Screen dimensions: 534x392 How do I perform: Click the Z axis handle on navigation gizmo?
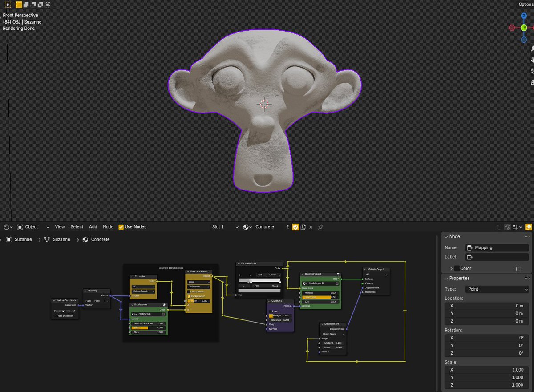click(524, 16)
